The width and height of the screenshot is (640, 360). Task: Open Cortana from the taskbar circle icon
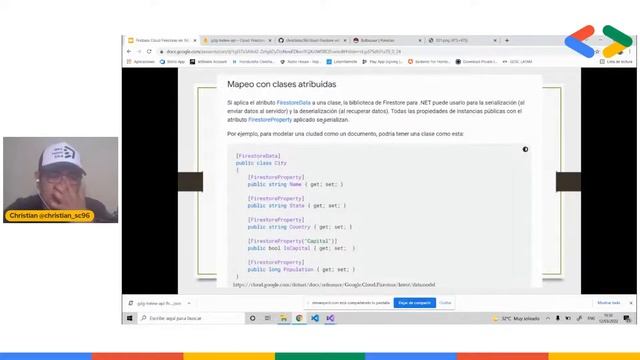click(253, 318)
